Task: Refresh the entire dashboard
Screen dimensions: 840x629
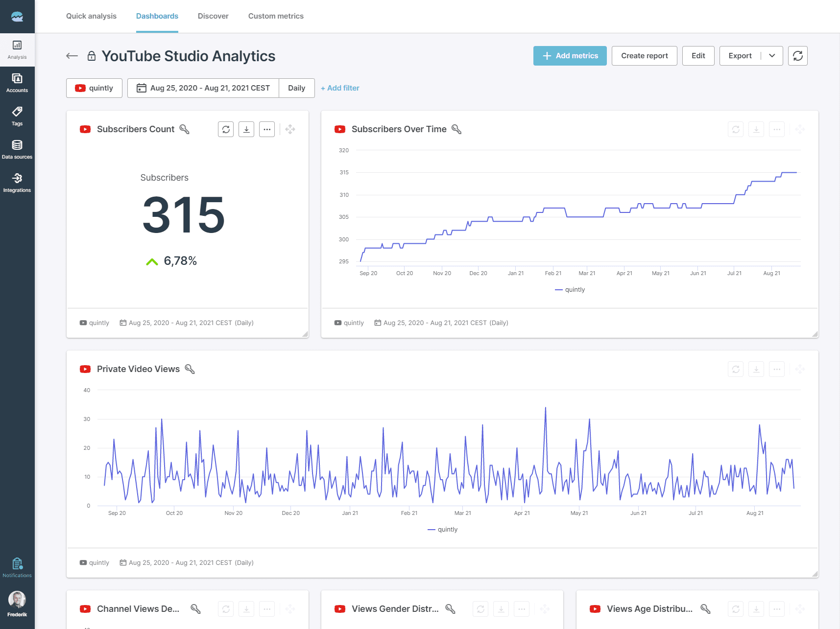Action: click(797, 56)
